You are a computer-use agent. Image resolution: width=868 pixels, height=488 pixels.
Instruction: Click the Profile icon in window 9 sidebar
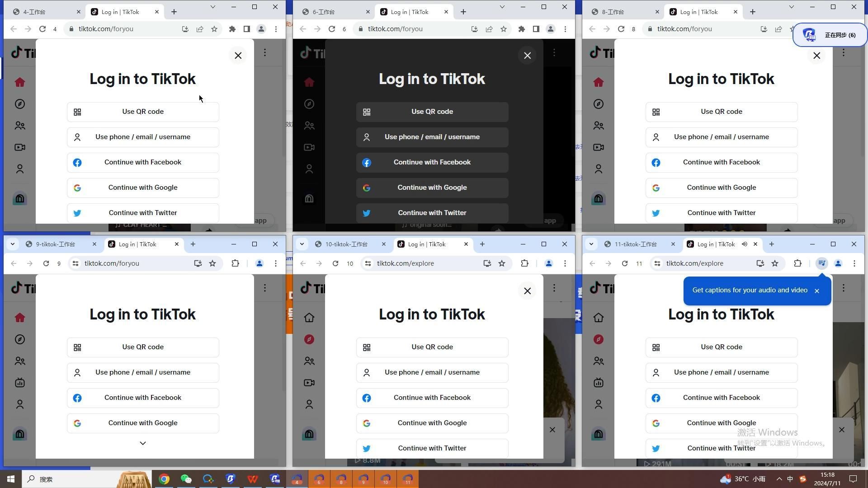click(x=20, y=404)
